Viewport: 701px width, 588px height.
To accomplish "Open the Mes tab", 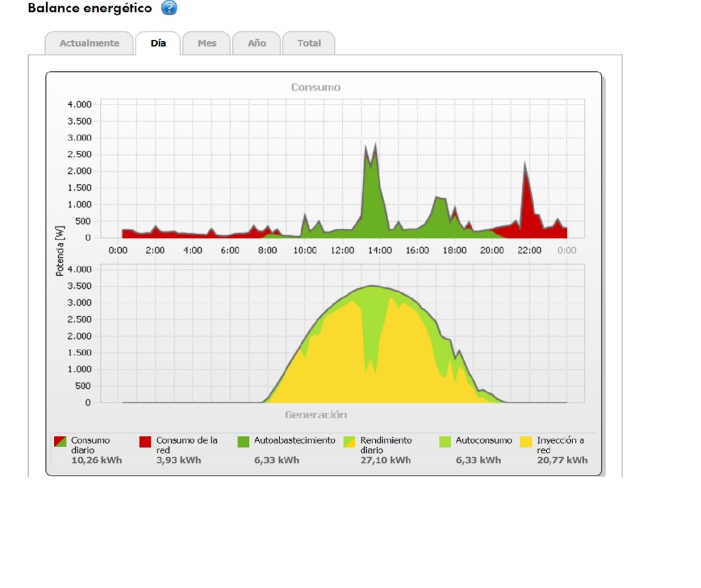I will pyautogui.click(x=207, y=43).
